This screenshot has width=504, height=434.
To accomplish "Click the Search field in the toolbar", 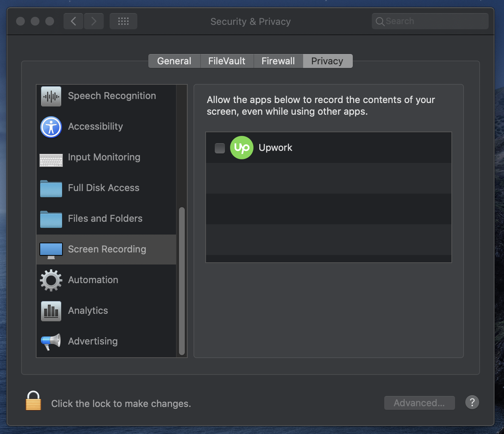I will 430,21.
